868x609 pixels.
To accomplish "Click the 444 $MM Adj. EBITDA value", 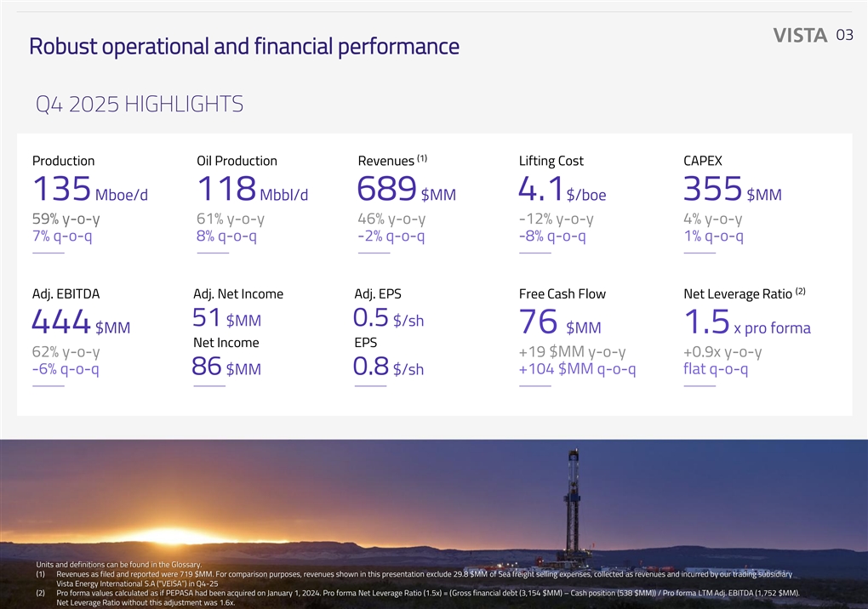I will click(x=81, y=323).
